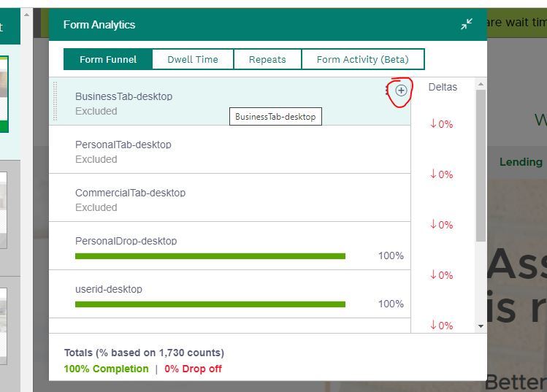Click the userid-desktop green progress bar
The image size is (547, 392).
coord(210,304)
